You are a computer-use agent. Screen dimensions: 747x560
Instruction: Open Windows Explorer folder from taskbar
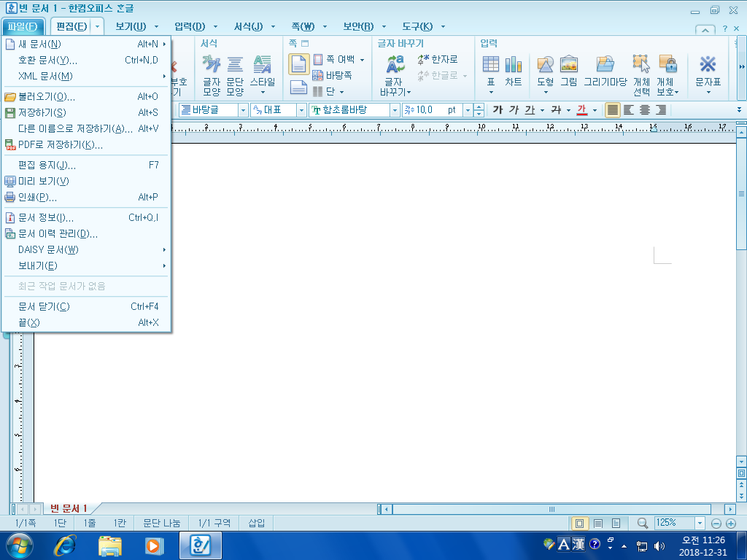tap(110, 545)
